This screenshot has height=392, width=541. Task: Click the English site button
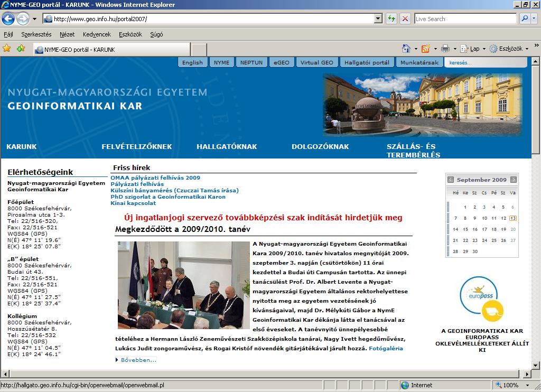192,62
